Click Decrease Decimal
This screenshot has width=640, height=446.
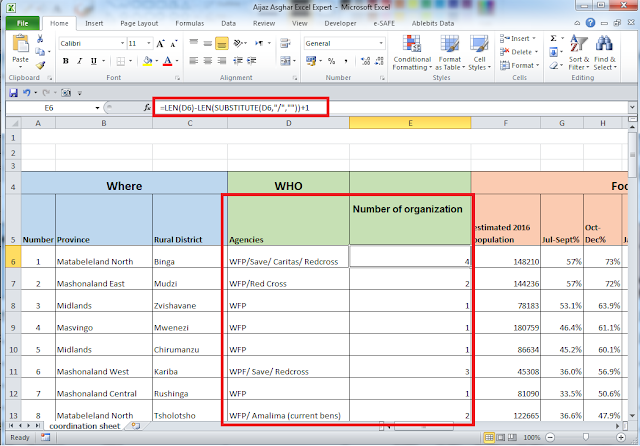[379, 61]
